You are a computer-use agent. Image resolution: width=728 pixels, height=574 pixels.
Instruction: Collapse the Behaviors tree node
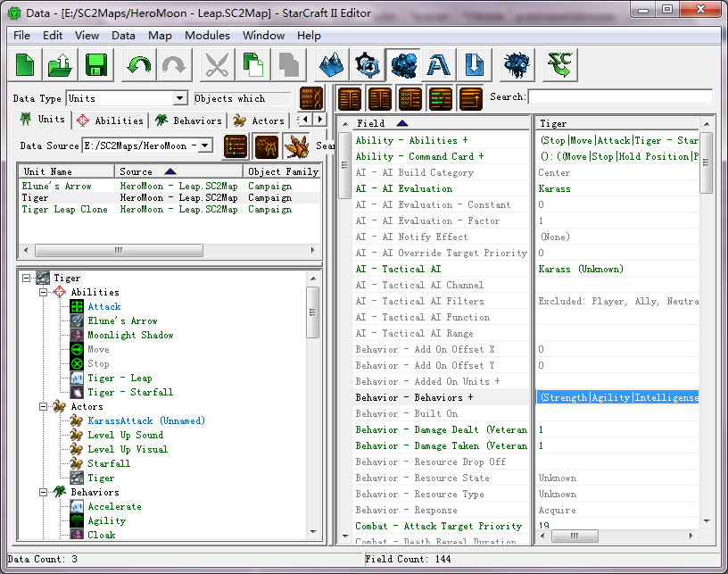43,492
